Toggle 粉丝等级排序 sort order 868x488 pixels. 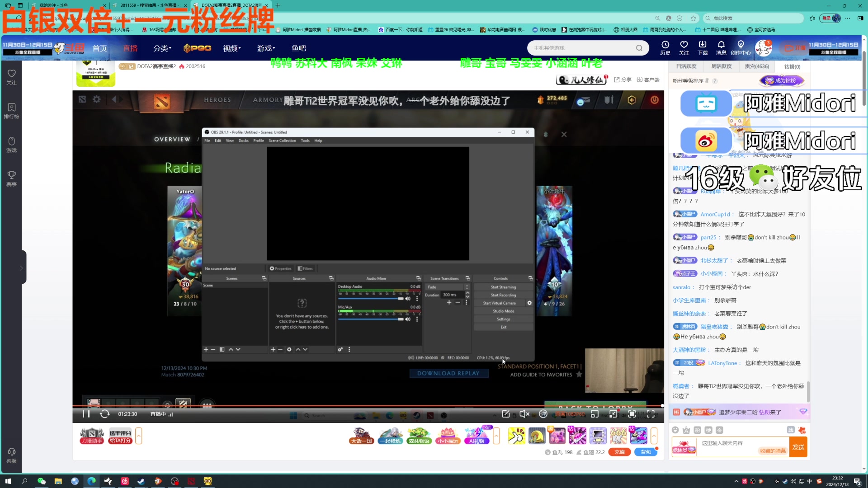coord(690,81)
